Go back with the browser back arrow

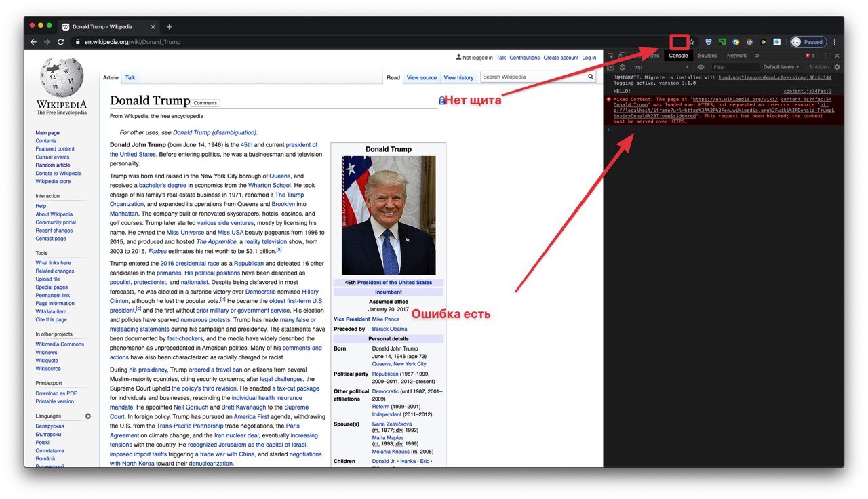pyautogui.click(x=33, y=41)
